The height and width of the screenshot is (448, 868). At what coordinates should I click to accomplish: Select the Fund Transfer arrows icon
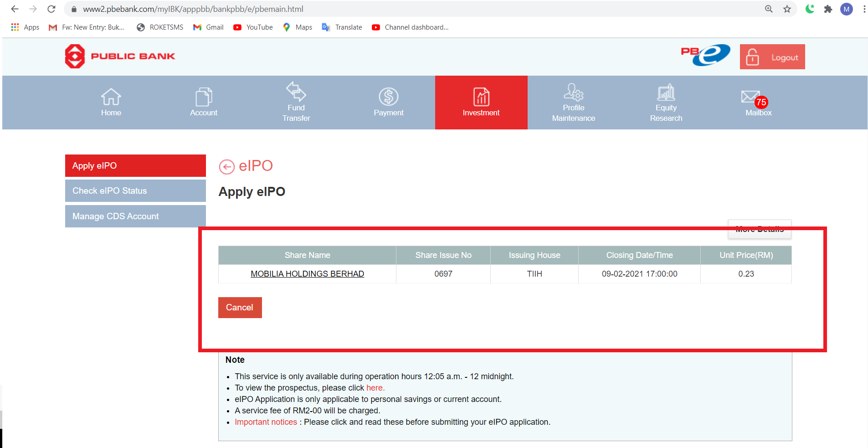[296, 91]
